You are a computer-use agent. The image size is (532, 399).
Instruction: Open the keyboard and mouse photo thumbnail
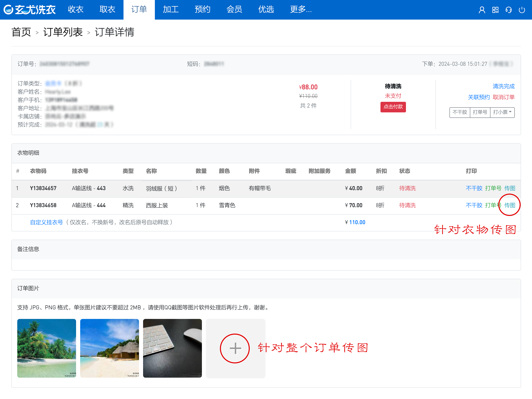tap(172, 348)
